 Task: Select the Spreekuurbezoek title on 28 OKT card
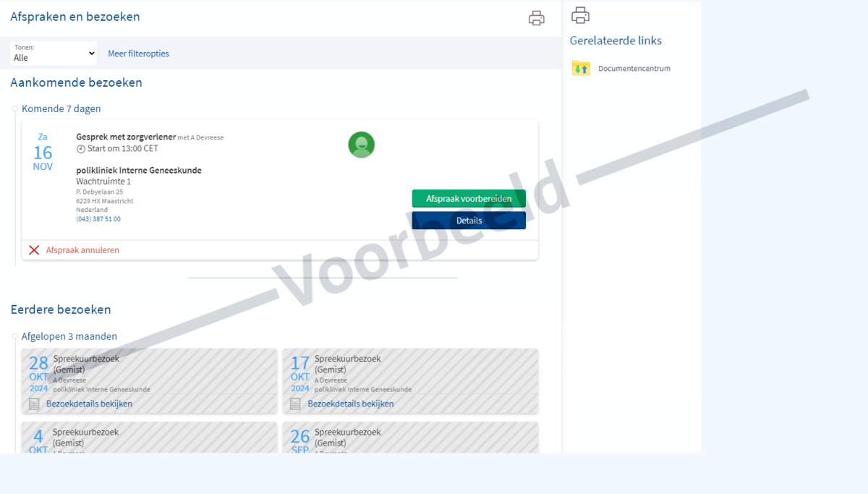click(86, 359)
